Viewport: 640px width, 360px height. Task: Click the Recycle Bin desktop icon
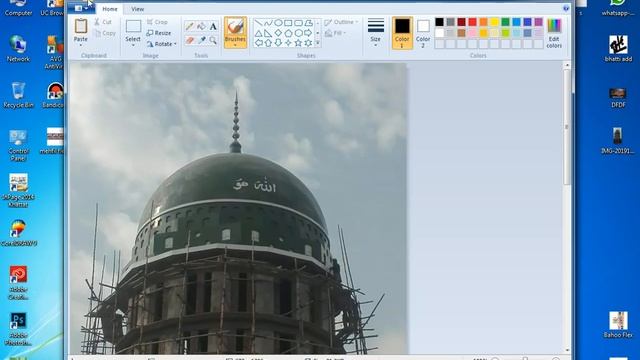coord(18,95)
